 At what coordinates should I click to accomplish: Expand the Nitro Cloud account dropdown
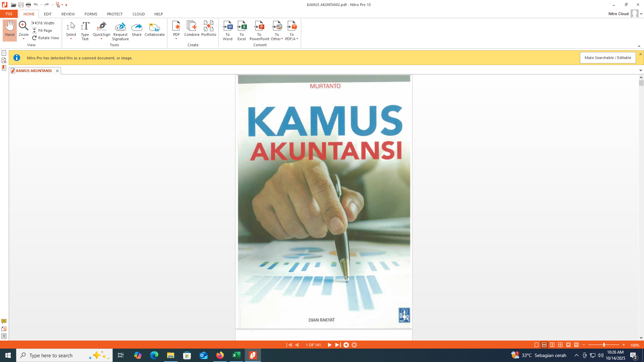coord(641,14)
